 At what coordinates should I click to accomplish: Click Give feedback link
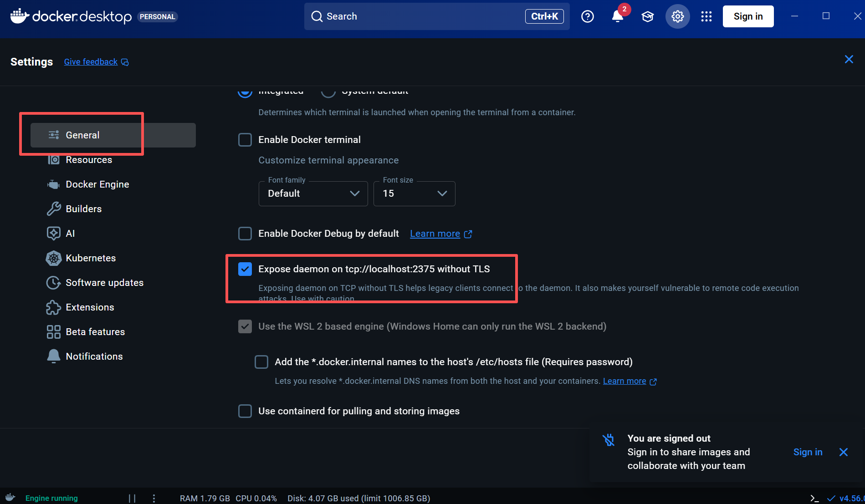click(x=91, y=62)
